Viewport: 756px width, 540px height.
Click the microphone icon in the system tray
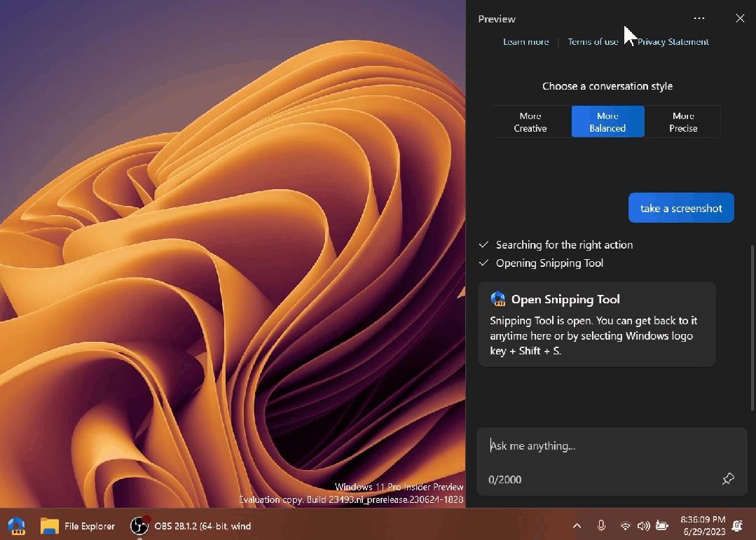[x=601, y=526]
